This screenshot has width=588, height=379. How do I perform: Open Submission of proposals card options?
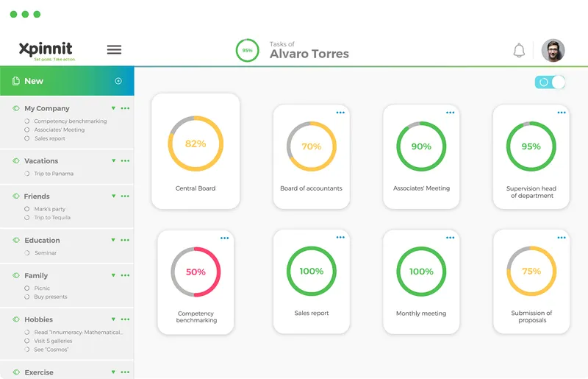click(x=562, y=238)
